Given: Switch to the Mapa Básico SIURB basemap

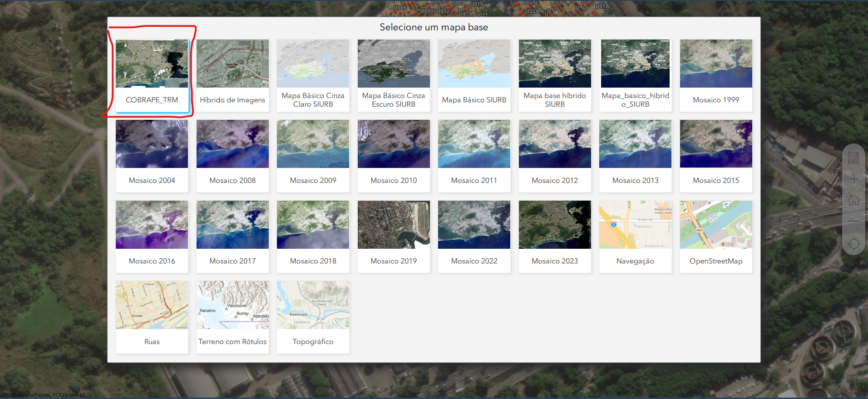Looking at the screenshot, I should (474, 75).
